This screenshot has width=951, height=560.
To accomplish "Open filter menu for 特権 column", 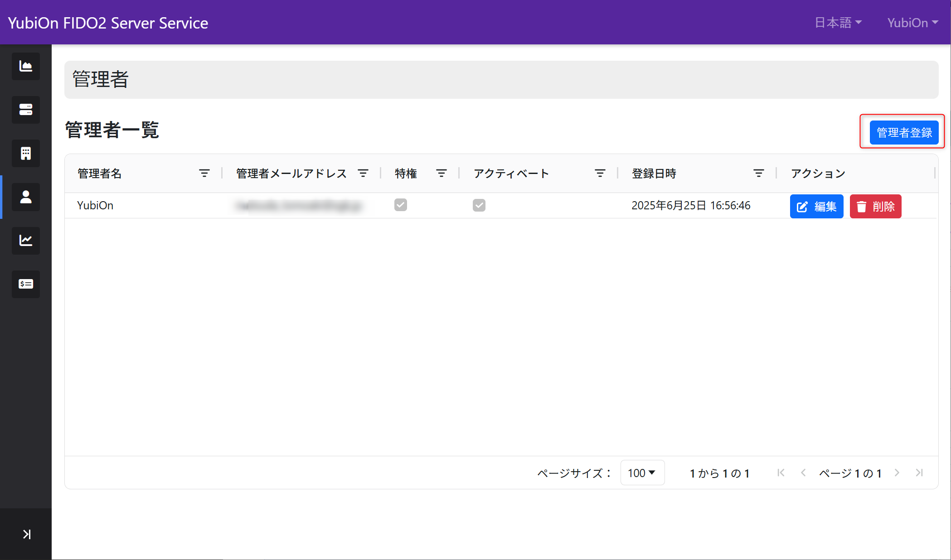I will tap(442, 173).
